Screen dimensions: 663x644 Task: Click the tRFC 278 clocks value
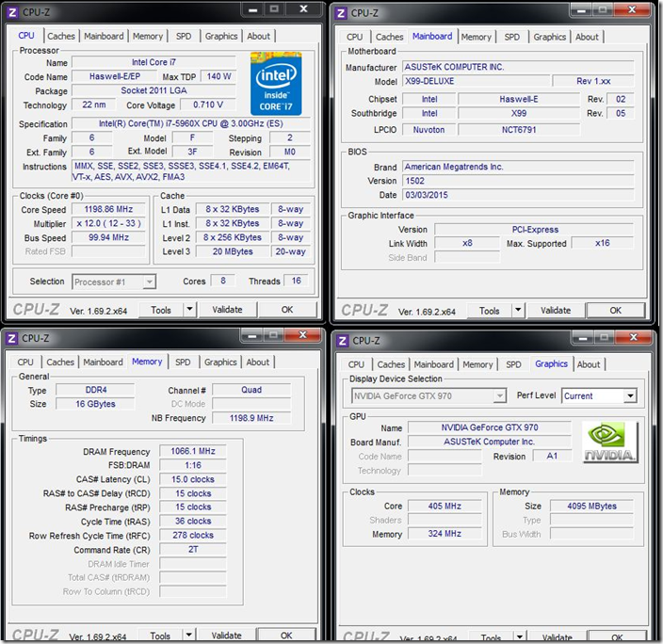pos(193,536)
